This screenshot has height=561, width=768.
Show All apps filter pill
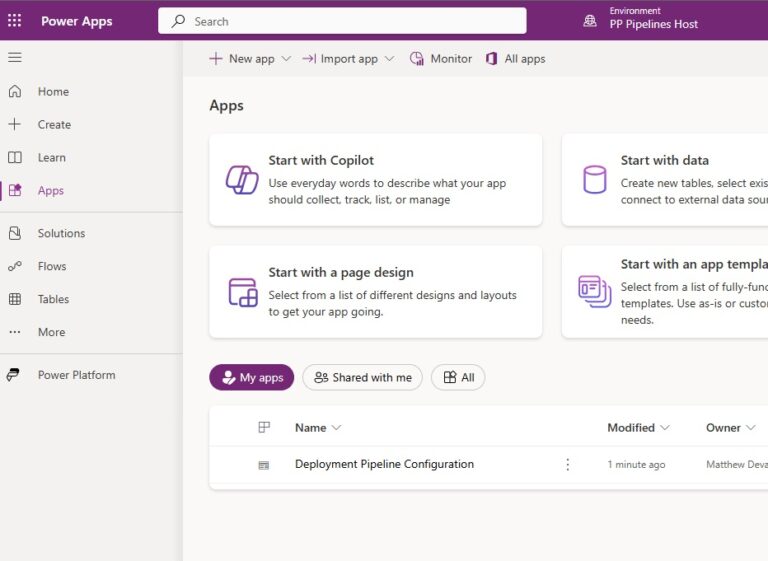[458, 378]
